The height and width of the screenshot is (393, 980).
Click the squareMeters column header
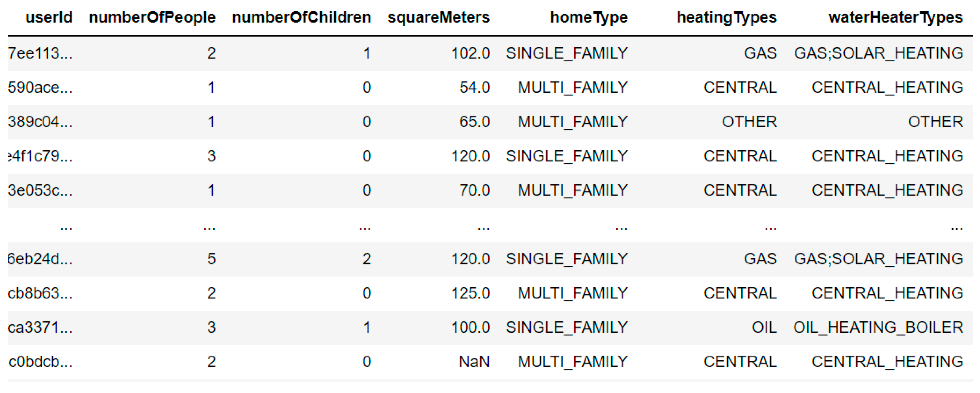[x=438, y=17]
